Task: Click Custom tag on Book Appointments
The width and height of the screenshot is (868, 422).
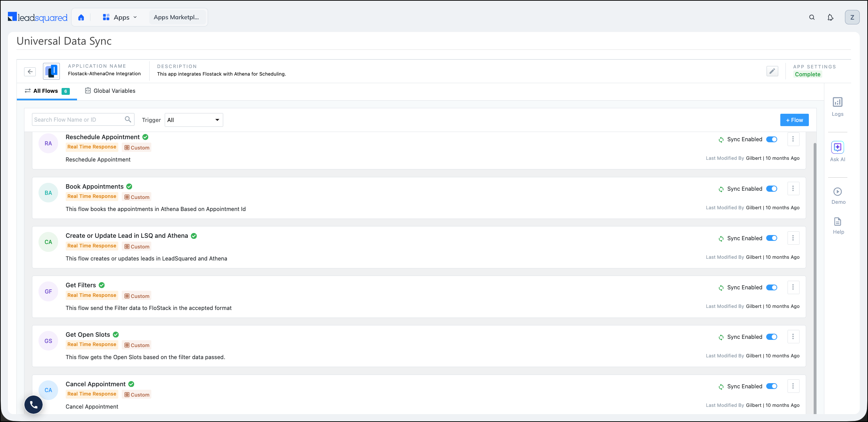Action: (137, 197)
